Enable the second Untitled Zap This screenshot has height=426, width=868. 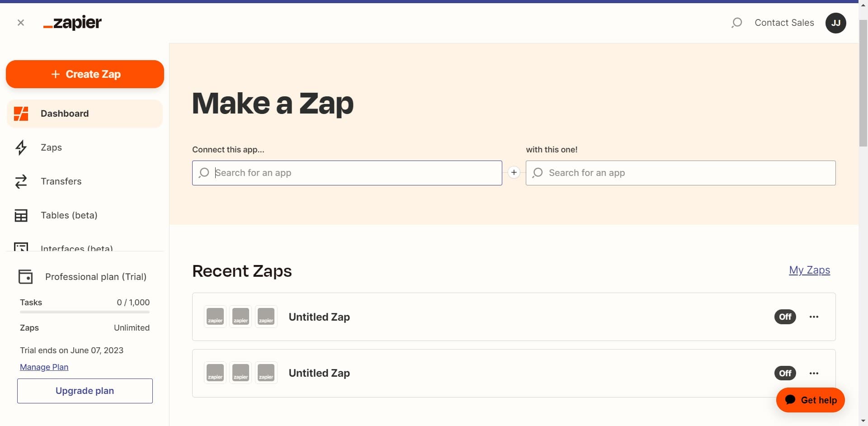coord(785,373)
